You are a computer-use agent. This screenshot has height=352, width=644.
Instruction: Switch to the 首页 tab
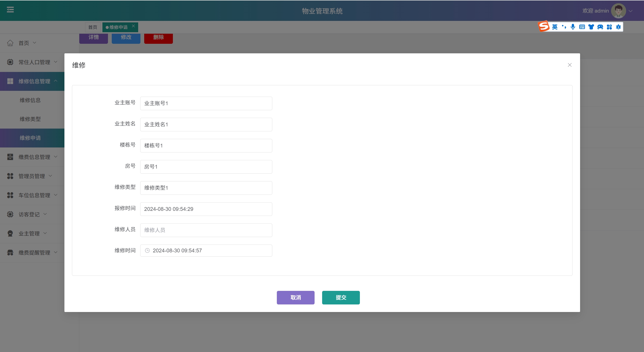click(93, 27)
